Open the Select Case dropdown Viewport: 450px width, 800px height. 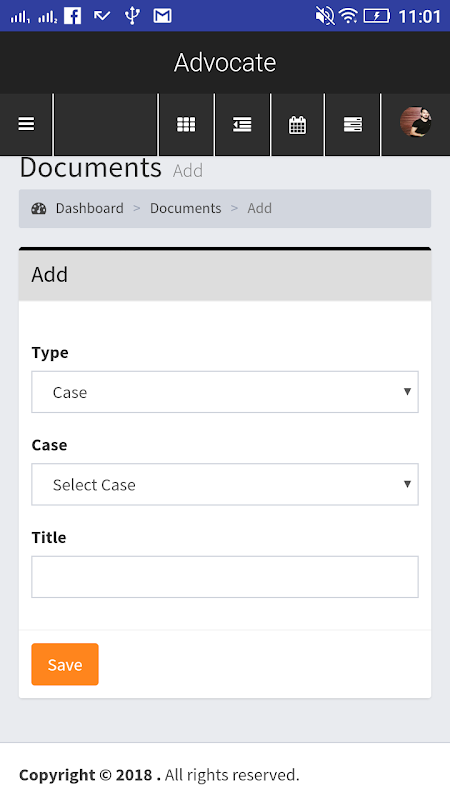coord(225,484)
